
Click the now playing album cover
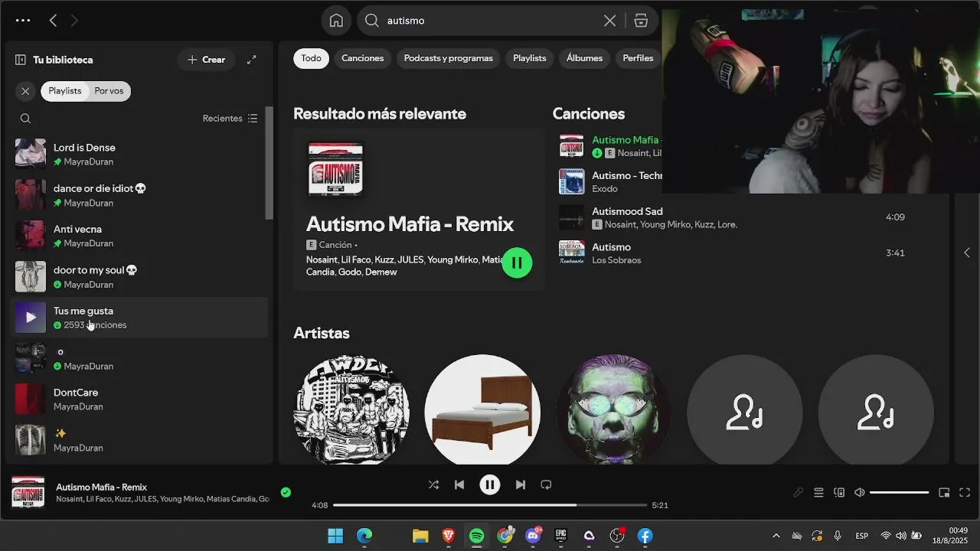[x=28, y=493]
